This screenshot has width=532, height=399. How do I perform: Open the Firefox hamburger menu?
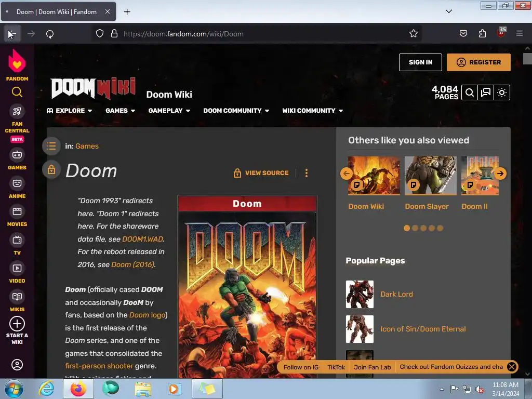520,34
